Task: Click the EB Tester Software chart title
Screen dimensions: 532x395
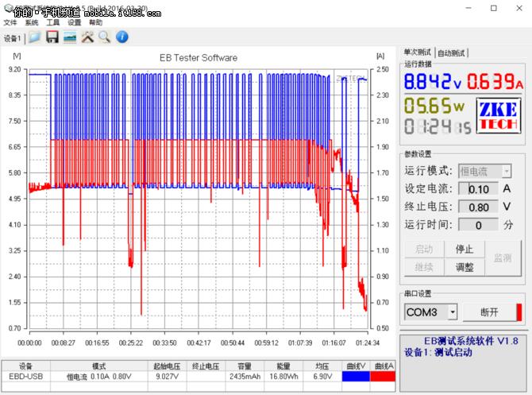Action: pos(199,58)
